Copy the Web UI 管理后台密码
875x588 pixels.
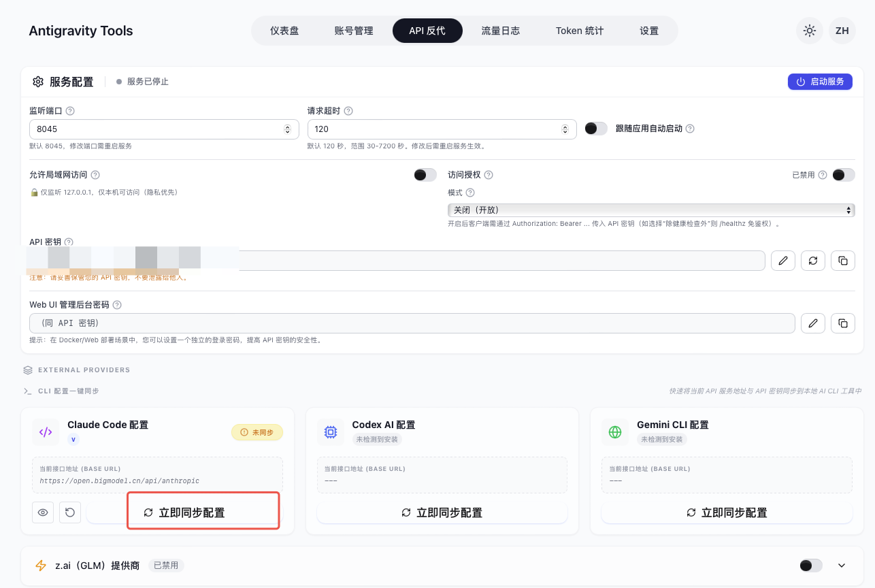pos(842,323)
